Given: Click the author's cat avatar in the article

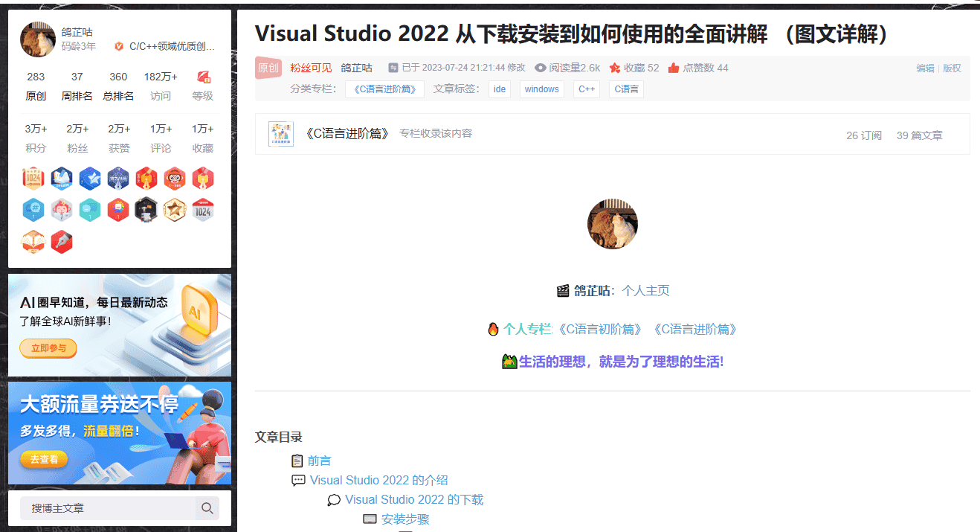Looking at the screenshot, I should tap(612, 223).
